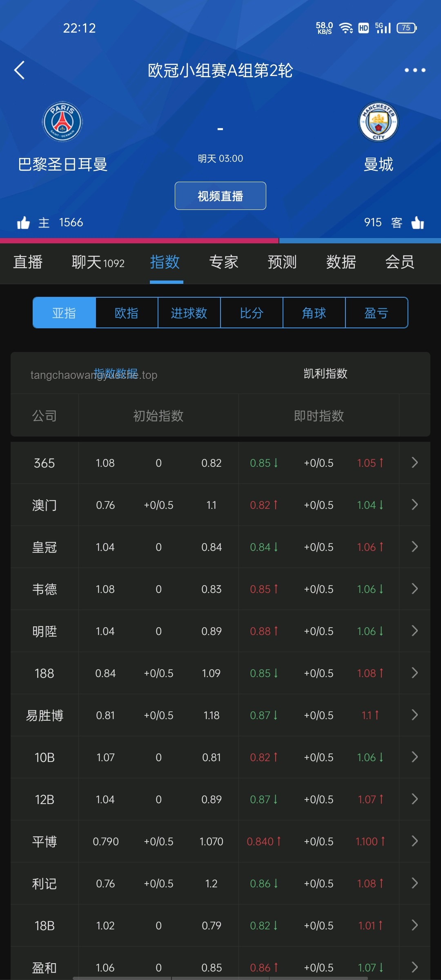This screenshot has width=441, height=980.
Task: Switch to the 聊天 chat tab
Action: pos(98,262)
